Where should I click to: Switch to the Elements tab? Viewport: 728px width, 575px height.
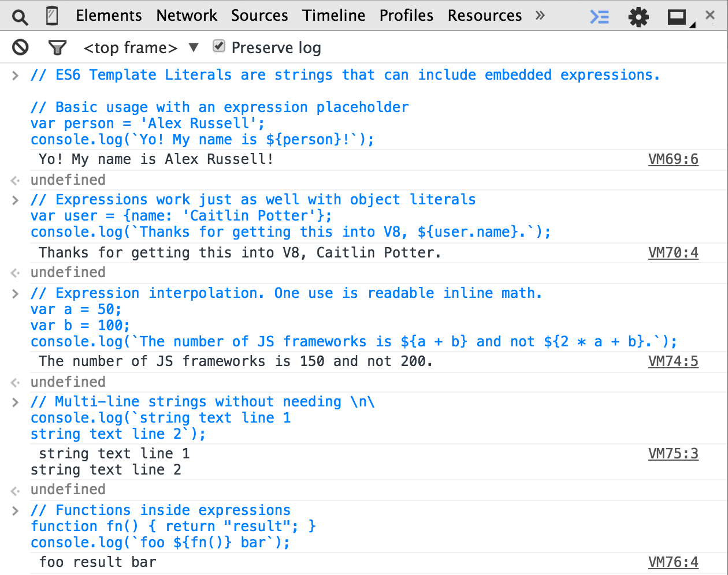[x=109, y=16]
